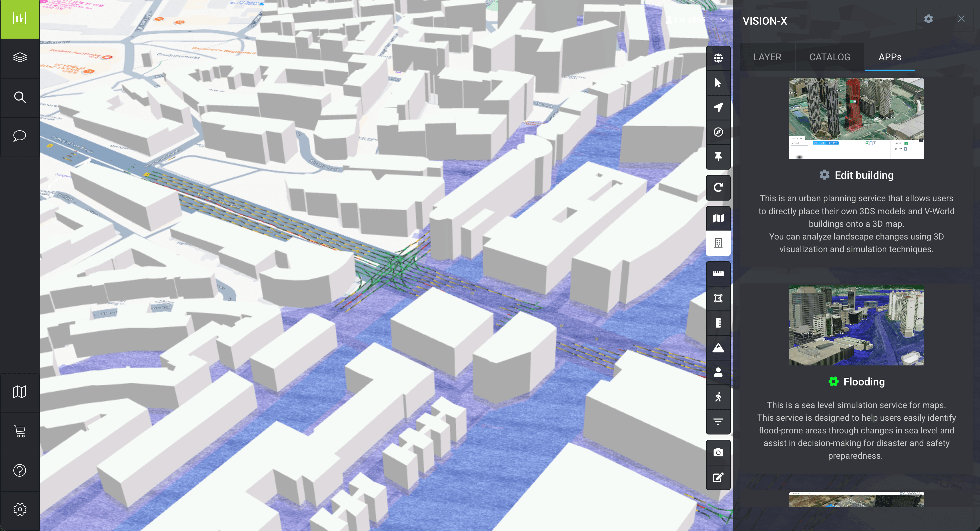Click the walking person tool
Viewport: 980px width, 531px height.
coord(718,397)
